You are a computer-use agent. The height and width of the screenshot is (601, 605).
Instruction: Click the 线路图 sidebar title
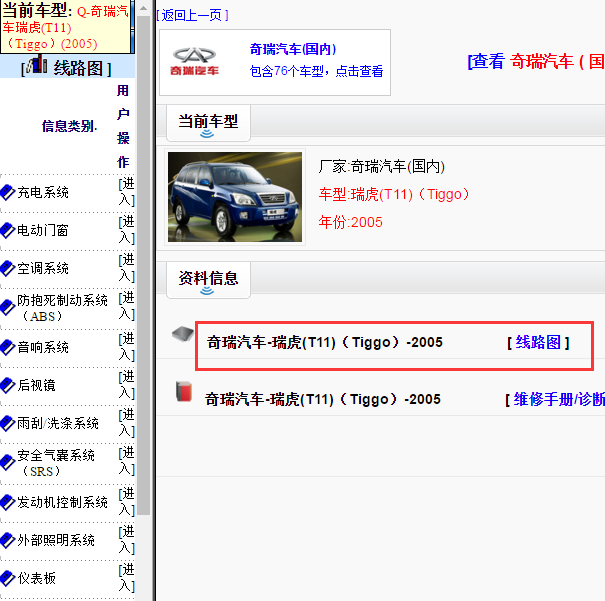pyautogui.click(x=78, y=69)
